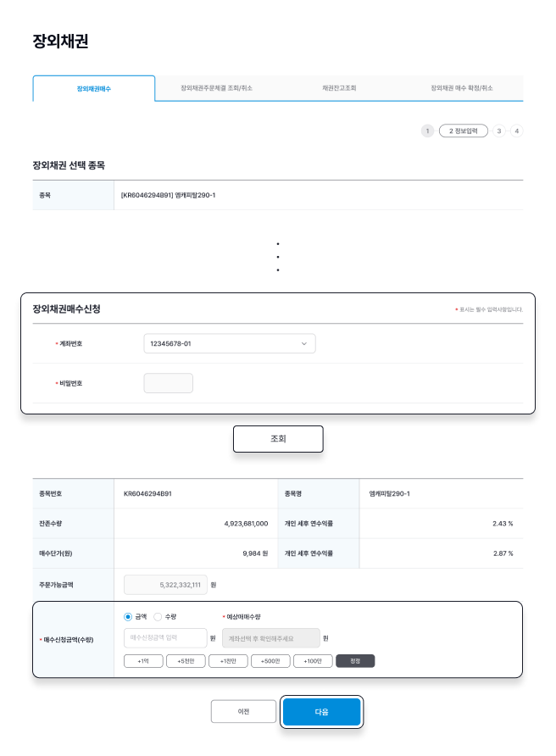
Task: Add +100만 to purchase amount
Action: click(x=313, y=660)
